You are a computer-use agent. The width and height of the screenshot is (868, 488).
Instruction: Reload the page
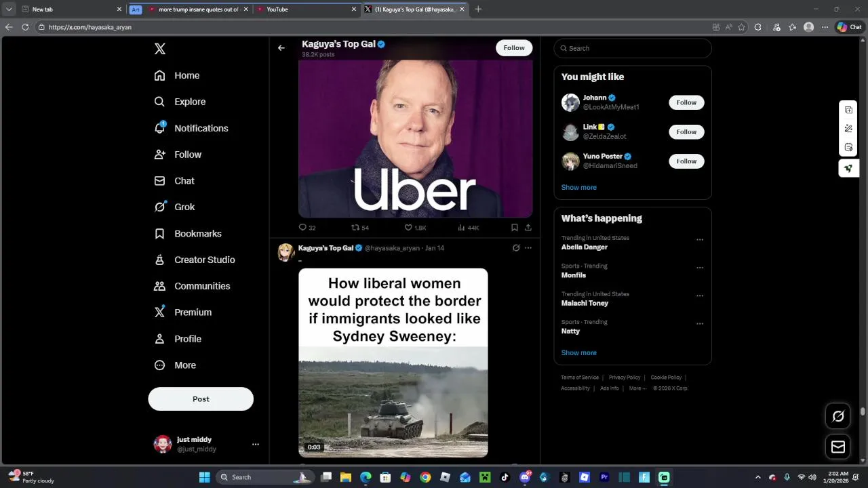(x=25, y=27)
